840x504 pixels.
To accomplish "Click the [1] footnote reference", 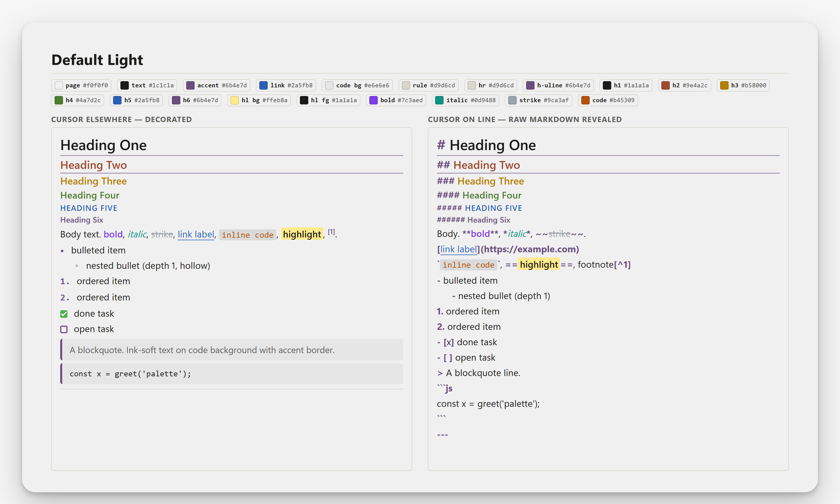I will pos(332,232).
